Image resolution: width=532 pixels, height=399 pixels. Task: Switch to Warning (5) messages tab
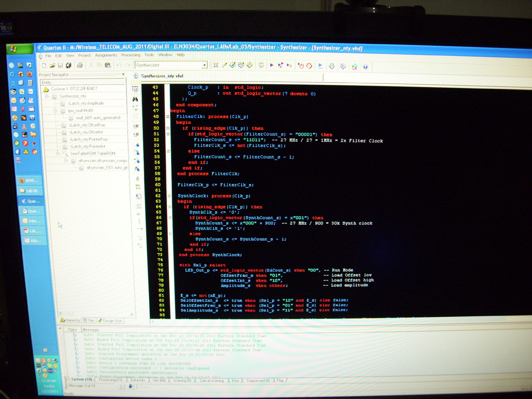tap(182, 380)
